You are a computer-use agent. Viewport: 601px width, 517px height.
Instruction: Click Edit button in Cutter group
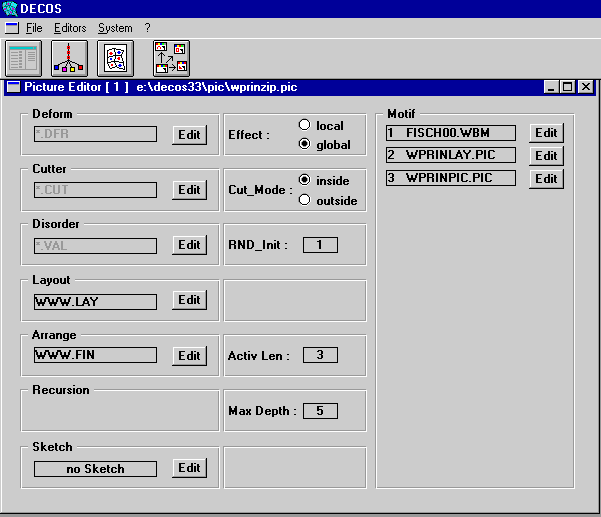click(x=189, y=190)
